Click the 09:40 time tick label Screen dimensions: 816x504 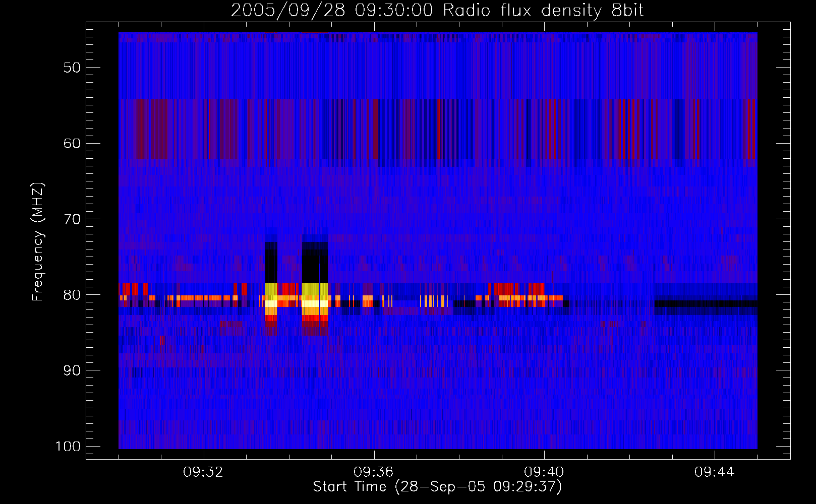point(544,472)
